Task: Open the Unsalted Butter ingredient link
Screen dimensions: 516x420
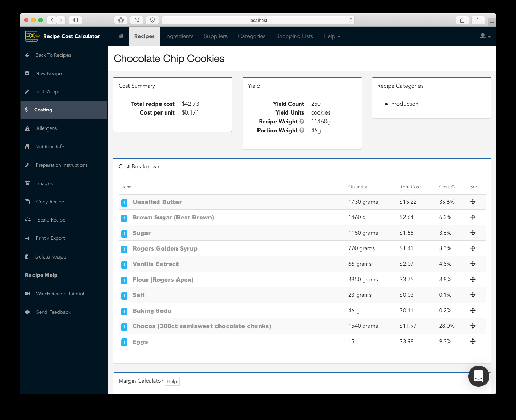Action: coord(157,202)
